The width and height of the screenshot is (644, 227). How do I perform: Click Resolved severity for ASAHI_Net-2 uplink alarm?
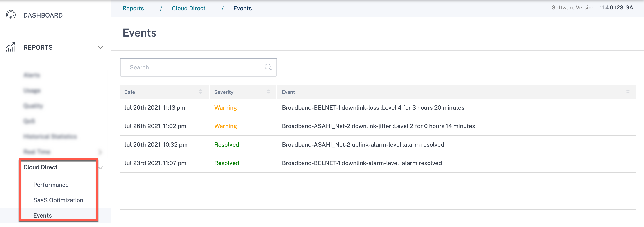[x=227, y=145]
